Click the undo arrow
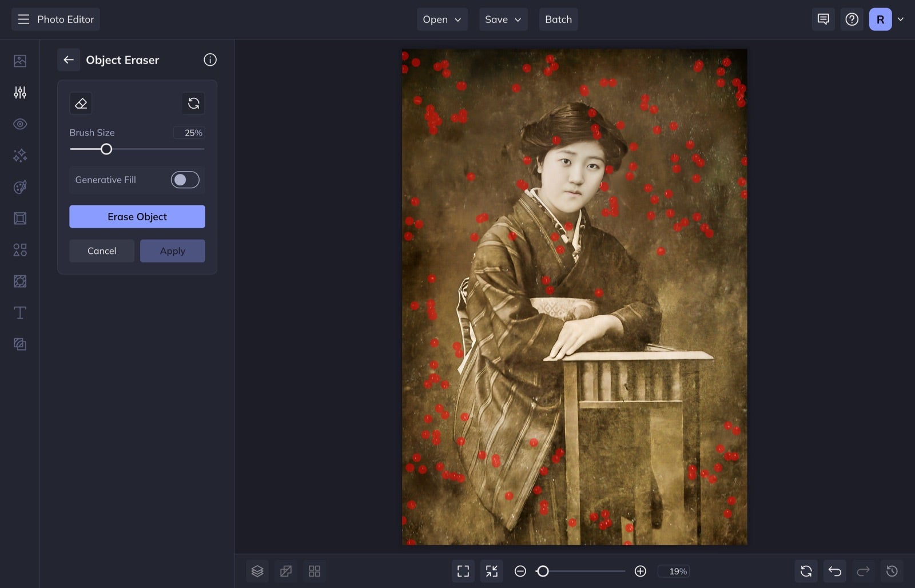The width and height of the screenshot is (915, 588). pos(834,571)
